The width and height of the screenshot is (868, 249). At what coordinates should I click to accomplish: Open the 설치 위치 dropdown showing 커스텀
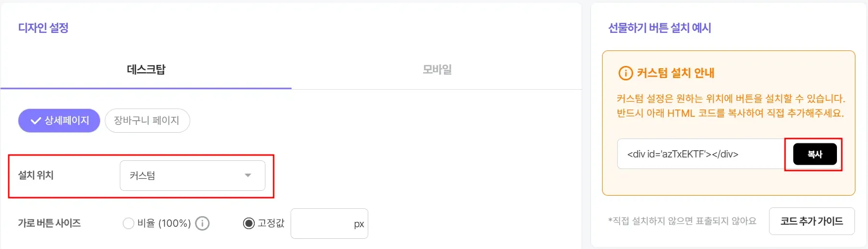click(x=193, y=175)
